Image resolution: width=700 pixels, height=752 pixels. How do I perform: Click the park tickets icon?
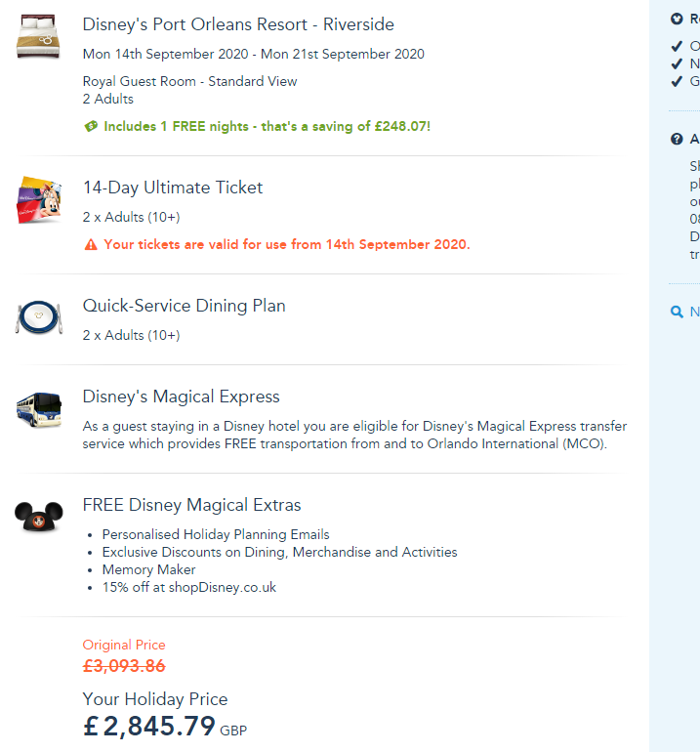point(39,200)
